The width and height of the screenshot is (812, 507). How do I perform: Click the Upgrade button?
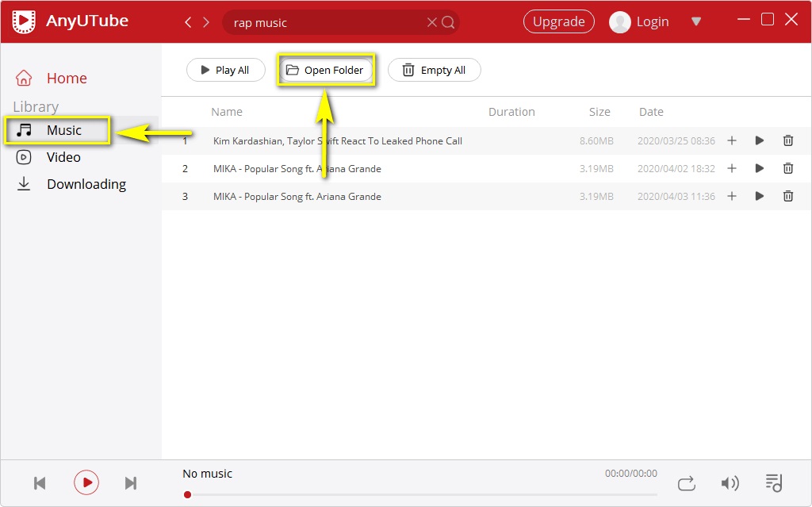point(559,21)
